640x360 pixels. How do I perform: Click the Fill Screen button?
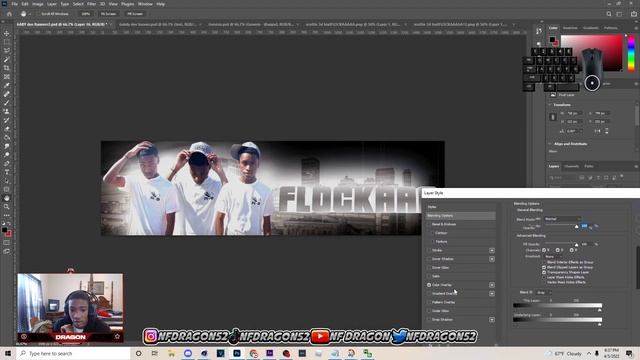click(135, 14)
